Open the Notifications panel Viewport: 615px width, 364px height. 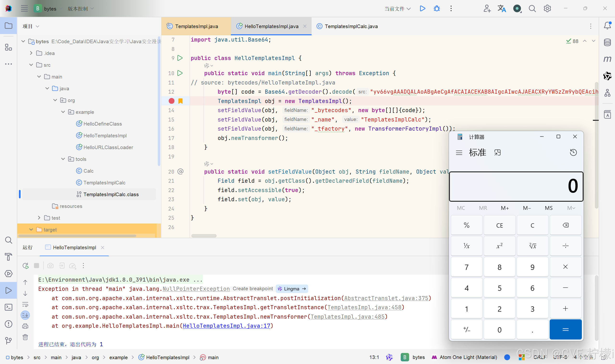coord(607,25)
